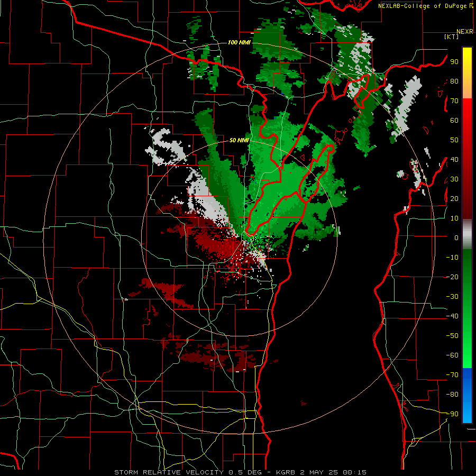This screenshot has height=476, width=476.
Task: Click the gray zero-velocity band of color bar
Action: [467, 234]
